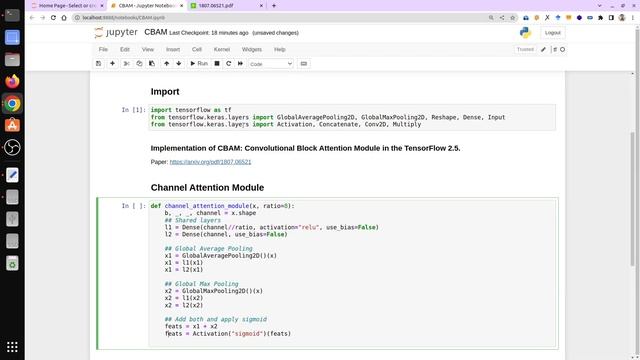This screenshot has height=360, width=640.
Task: Click the Implementation of CBAM heading text
Action: click(305, 149)
